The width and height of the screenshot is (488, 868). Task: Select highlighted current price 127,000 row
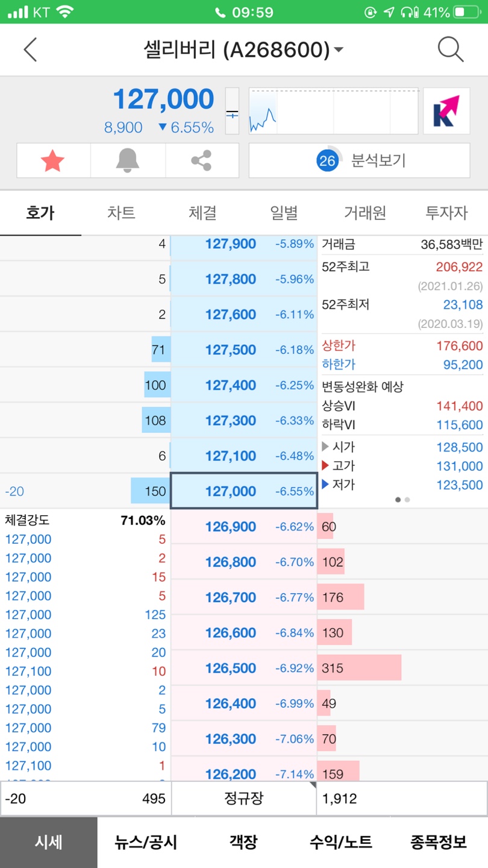243,491
